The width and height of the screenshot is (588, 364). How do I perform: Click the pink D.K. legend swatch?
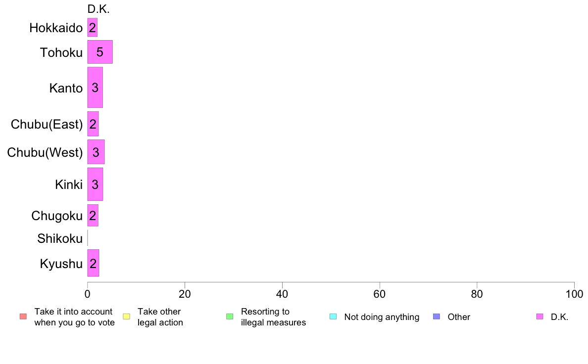click(539, 317)
